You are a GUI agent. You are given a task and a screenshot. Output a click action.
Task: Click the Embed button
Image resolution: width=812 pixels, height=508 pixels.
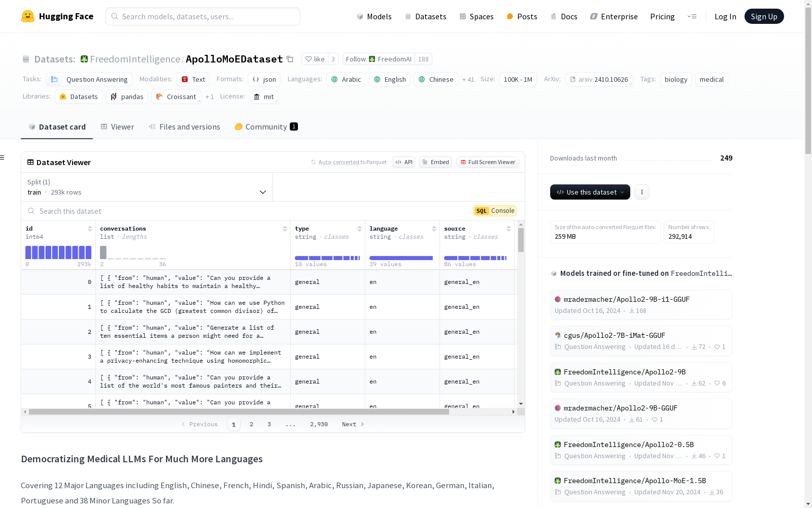435,162
